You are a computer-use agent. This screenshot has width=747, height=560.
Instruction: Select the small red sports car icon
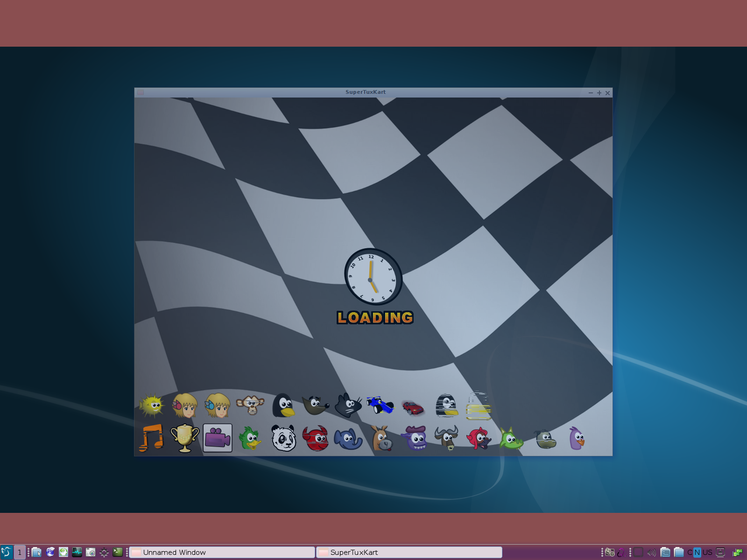pyautogui.click(x=413, y=407)
